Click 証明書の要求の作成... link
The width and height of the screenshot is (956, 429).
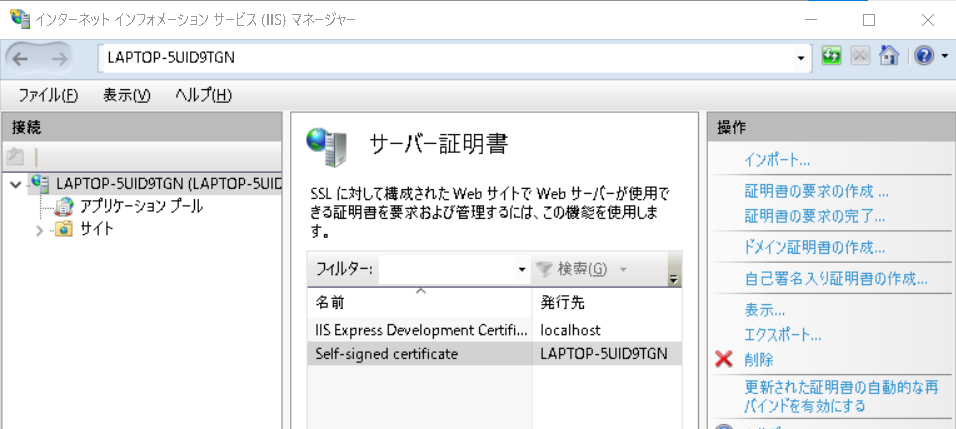(x=816, y=191)
